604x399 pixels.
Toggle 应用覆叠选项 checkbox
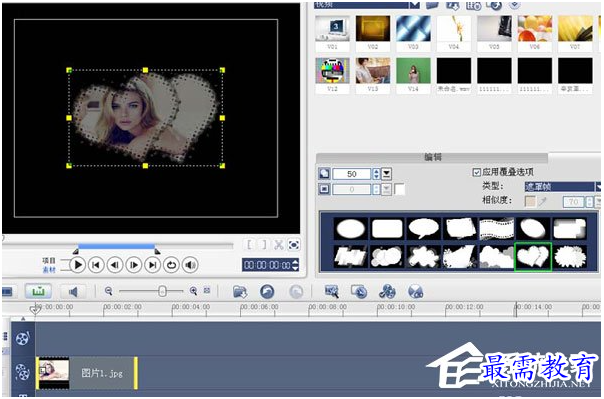[x=476, y=172]
